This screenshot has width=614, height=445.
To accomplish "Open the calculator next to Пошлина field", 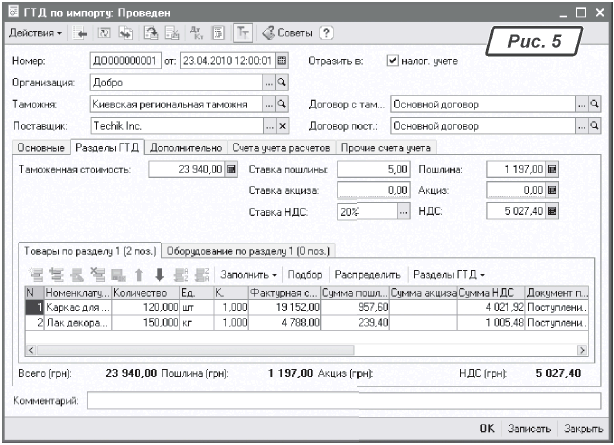I will (x=551, y=170).
